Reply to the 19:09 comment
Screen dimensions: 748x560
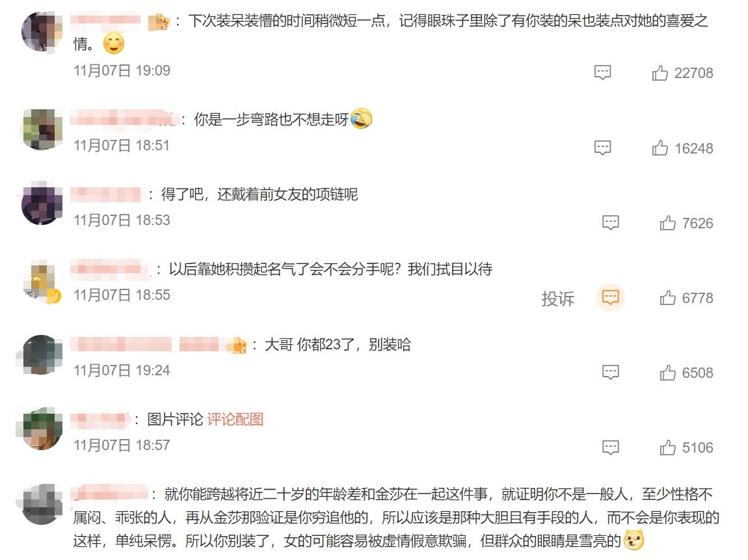pos(602,72)
